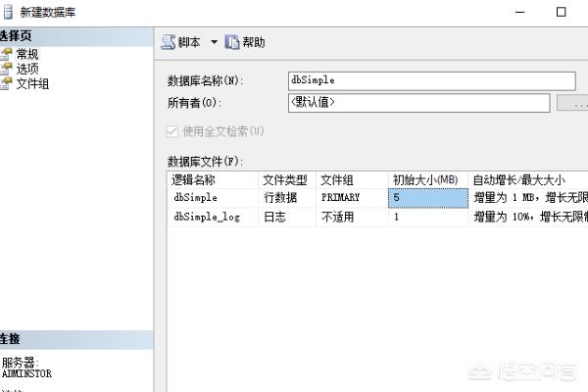Expand the 脚本 dropdown arrow
This screenshot has width=588, height=392.
coord(214,42)
